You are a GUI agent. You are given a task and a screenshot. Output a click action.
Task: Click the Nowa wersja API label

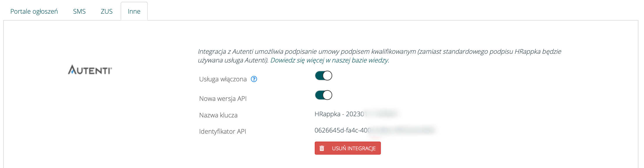click(223, 99)
